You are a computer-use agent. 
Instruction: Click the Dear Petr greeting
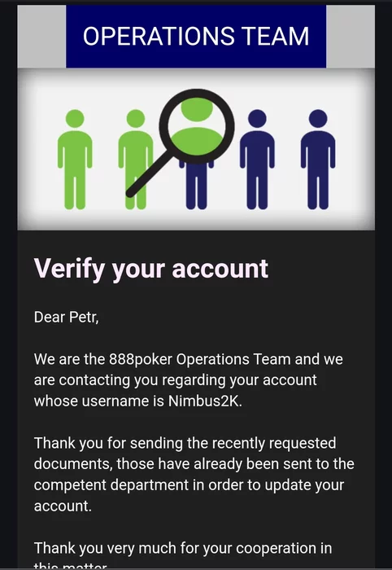tap(66, 317)
